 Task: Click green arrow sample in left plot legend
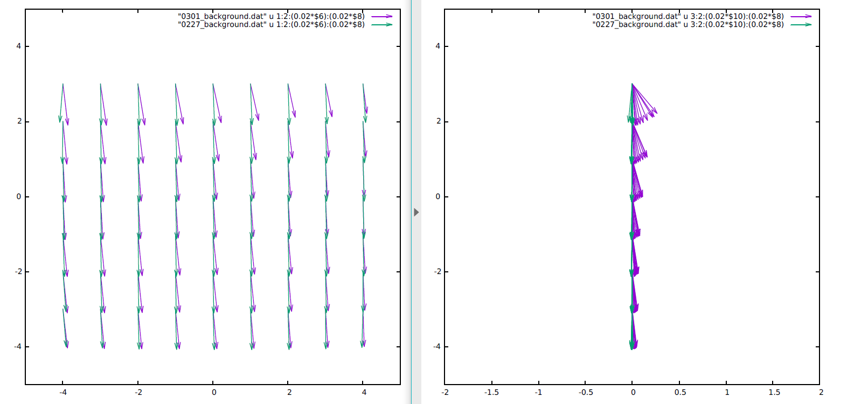pyautogui.click(x=381, y=25)
